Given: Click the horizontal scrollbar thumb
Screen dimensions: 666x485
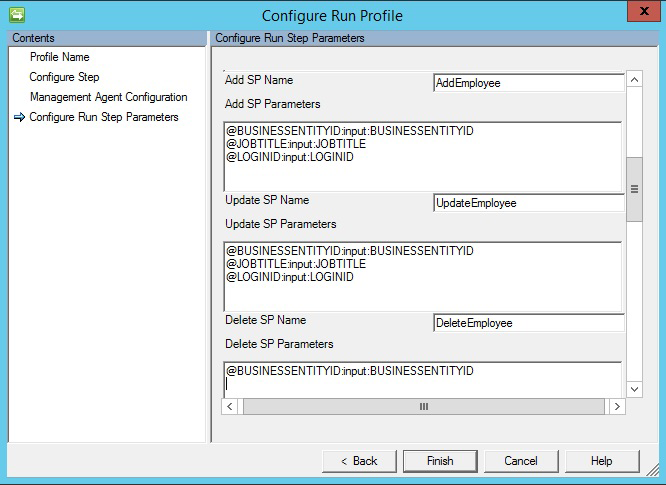Looking at the screenshot, I should (423, 406).
